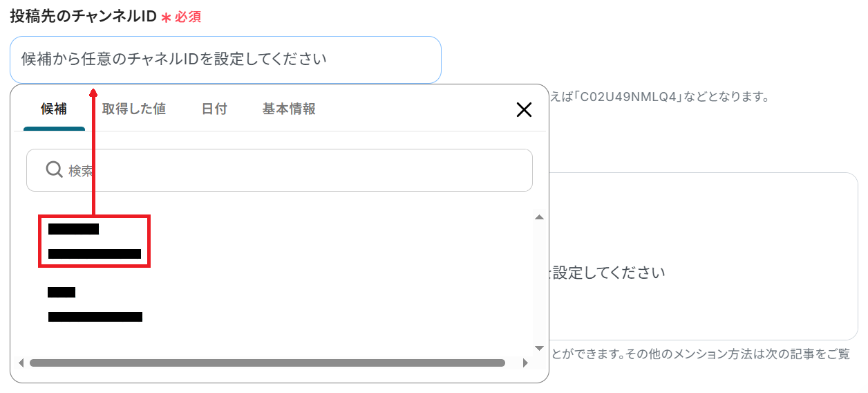Select the second channel candidate in the list
The image size is (868, 393).
tap(95, 304)
